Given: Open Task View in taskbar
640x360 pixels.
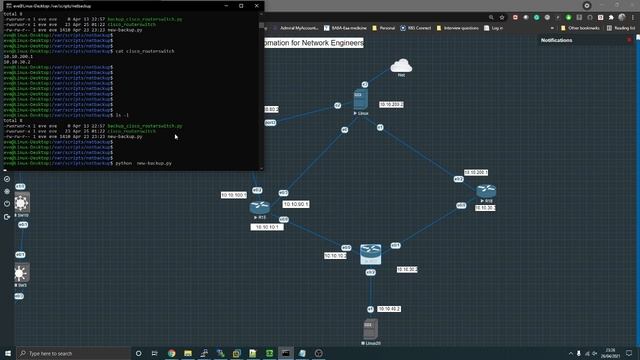Looking at the screenshot, I should [x=155, y=353].
